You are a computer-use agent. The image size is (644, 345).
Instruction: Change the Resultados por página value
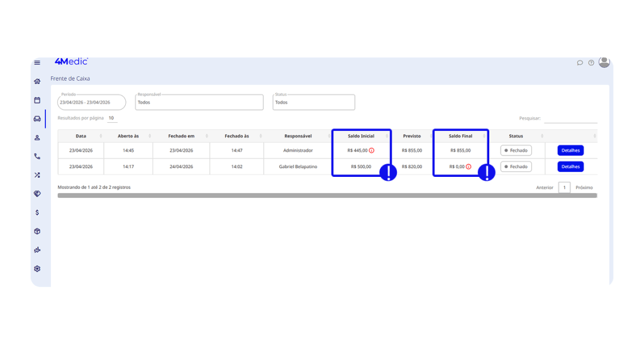pos(111,118)
